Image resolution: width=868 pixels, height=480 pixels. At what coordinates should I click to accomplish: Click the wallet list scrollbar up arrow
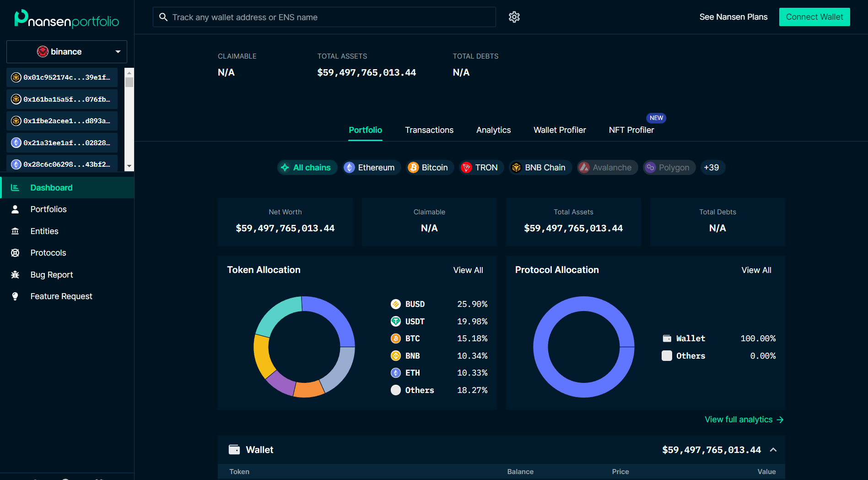129,72
